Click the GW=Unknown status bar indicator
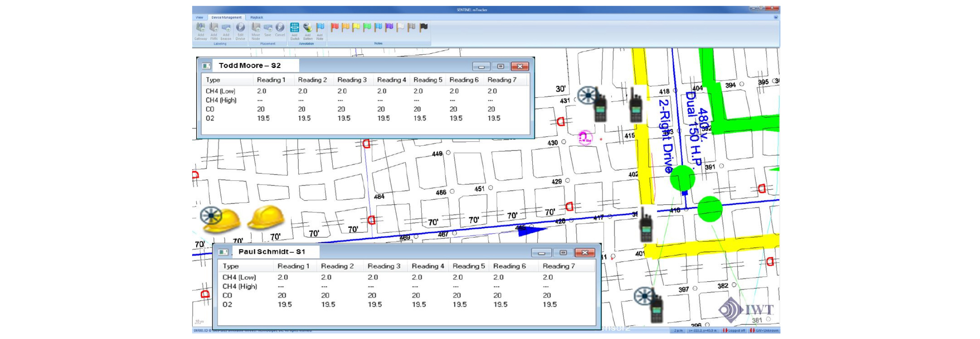This screenshot has height=339, width=980. [764, 330]
